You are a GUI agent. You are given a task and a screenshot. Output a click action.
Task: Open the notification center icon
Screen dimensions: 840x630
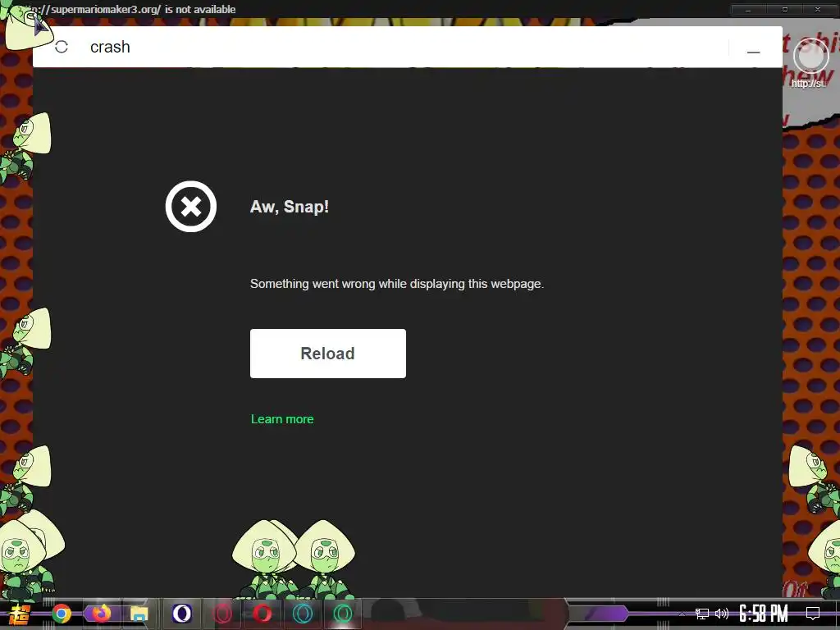(813, 614)
